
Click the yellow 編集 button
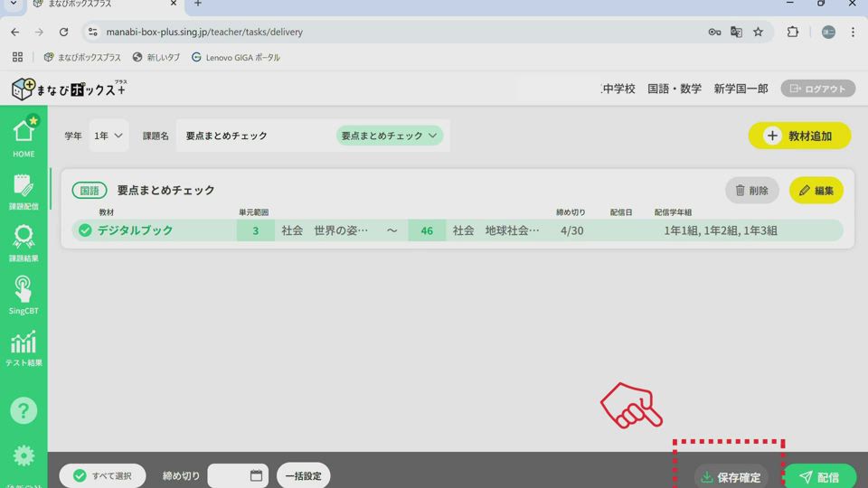click(x=816, y=191)
